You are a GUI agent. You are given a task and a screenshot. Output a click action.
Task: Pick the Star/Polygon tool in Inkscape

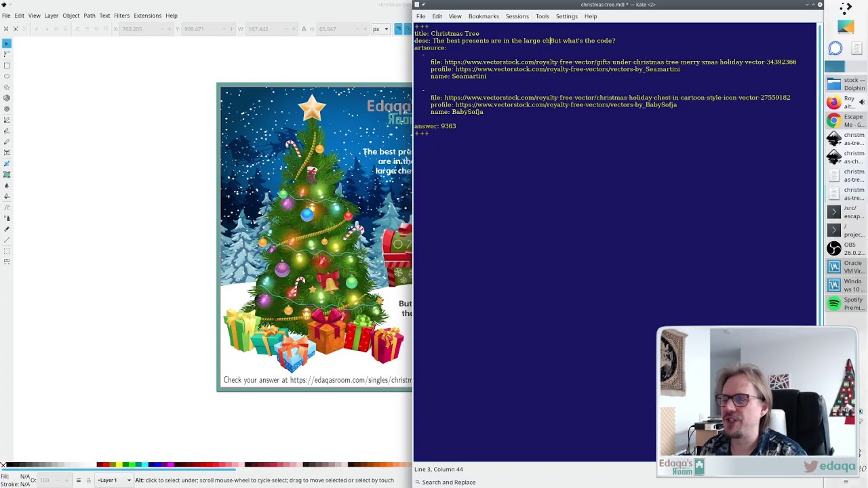coord(7,87)
